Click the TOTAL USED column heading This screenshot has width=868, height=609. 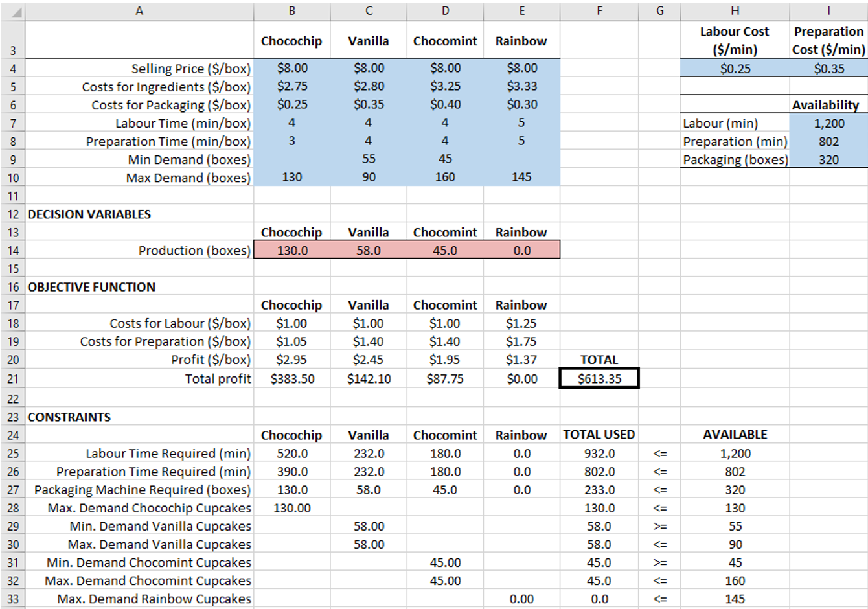[599, 435]
